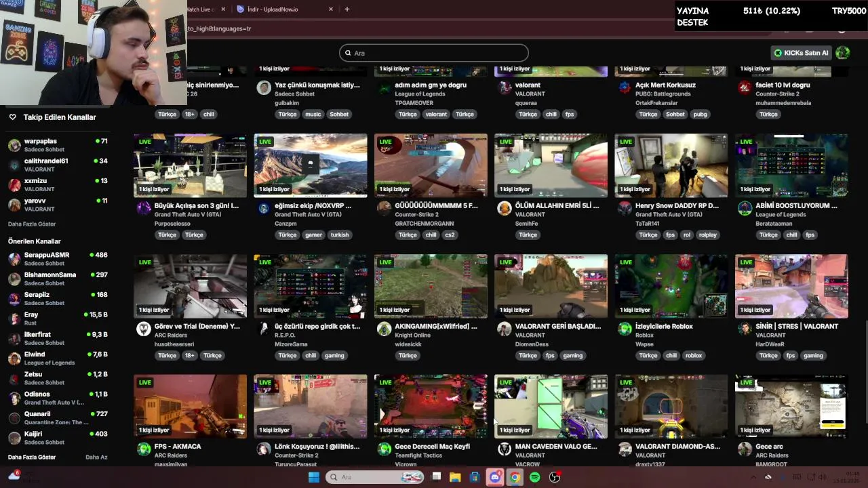Close the İndir - UploadNow.io tab
868x488 pixels.
tap(331, 9)
